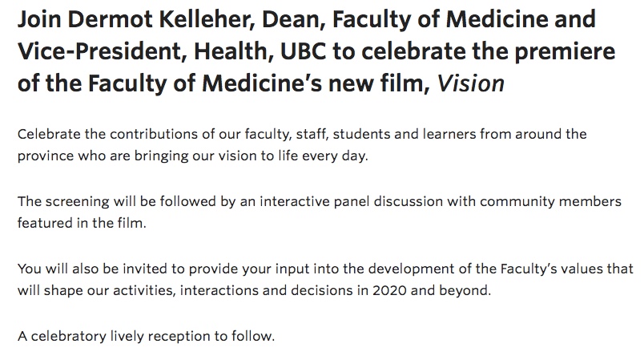This screenshot has width=644, height=360.
Task: Click "bringing our vision to life every day"
Action: tap(256, 156)
